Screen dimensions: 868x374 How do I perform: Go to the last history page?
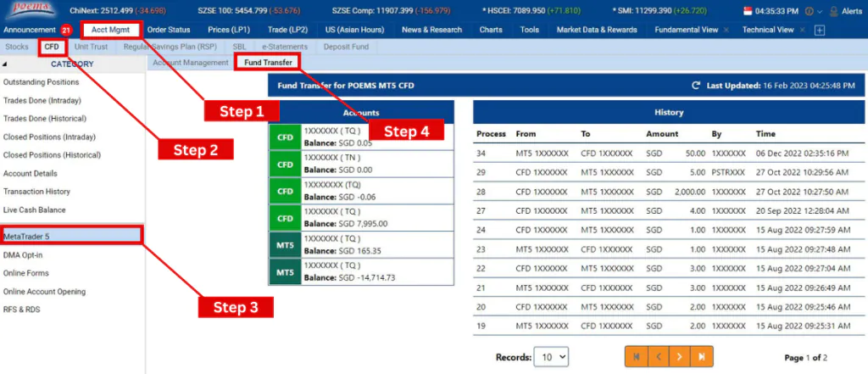pos(701,357)
